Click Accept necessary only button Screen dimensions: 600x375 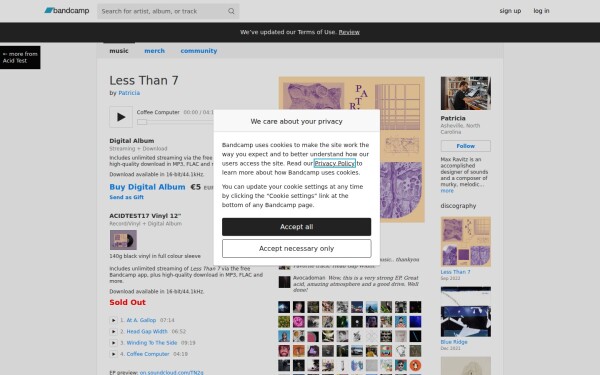(297, 249)
